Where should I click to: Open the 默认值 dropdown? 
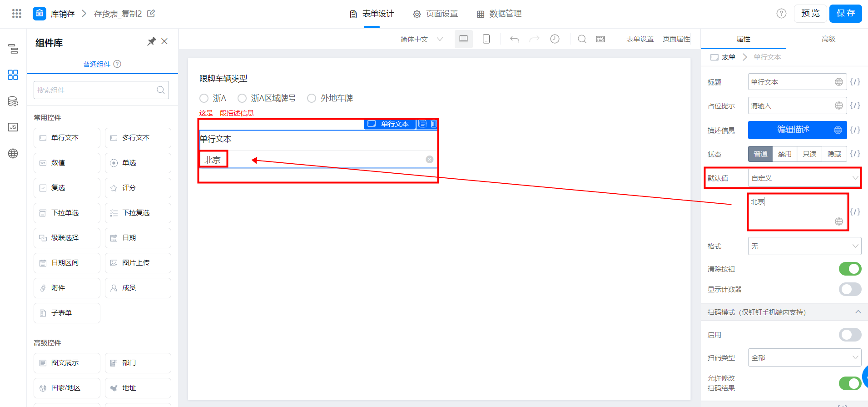coord(804,178)
